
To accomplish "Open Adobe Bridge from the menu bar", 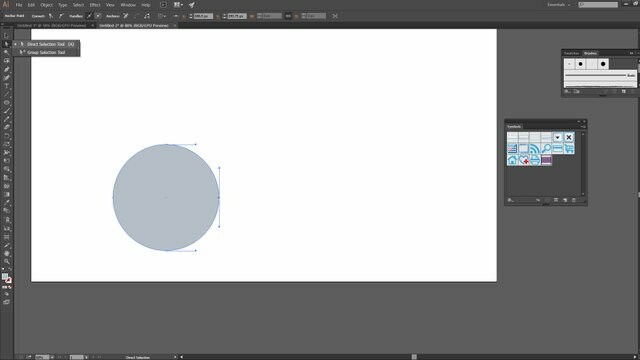I will [163, 5].
